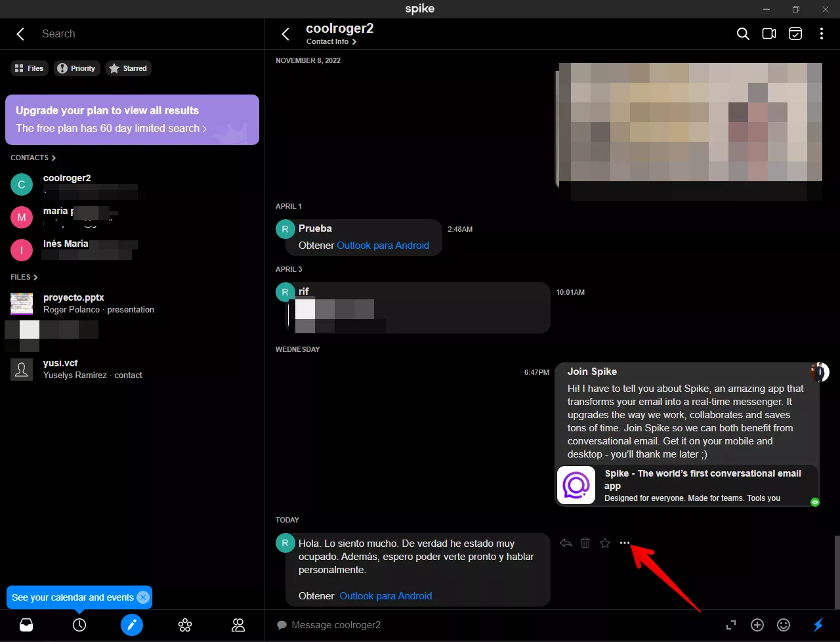Click the R avatar on the Prueba message
This screenshot has width=840, height=642.
[x=285, y=228]
